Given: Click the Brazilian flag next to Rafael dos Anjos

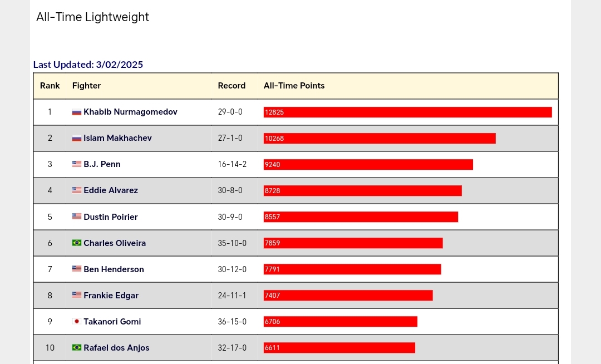Looking at the screenshot, I should (x=77, y=347).
